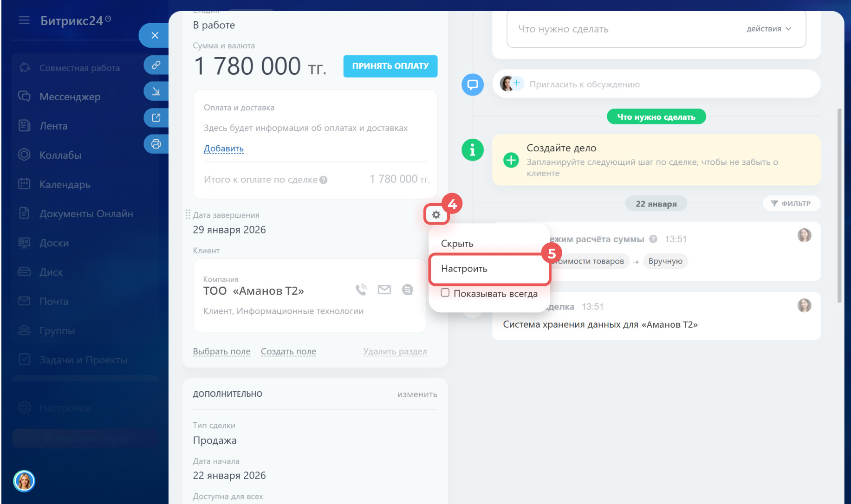
Task: Click the copy link icon on the deal card
Action: [x=156, y=65]
